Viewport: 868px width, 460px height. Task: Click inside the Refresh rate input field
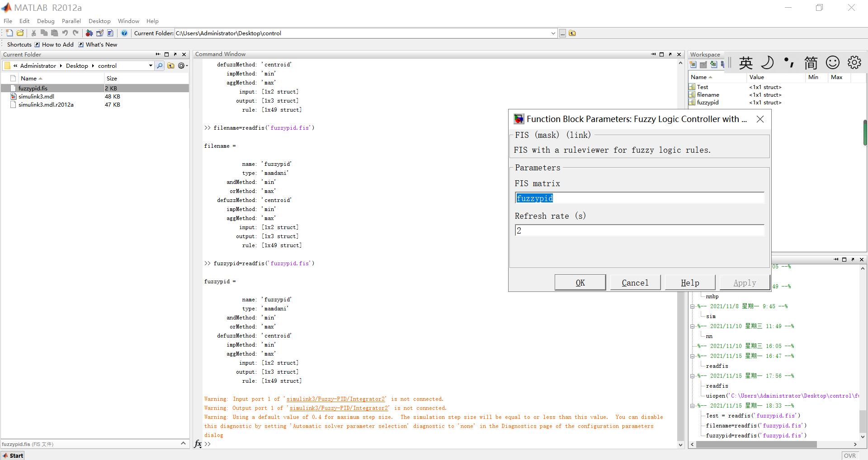(638, 230)
